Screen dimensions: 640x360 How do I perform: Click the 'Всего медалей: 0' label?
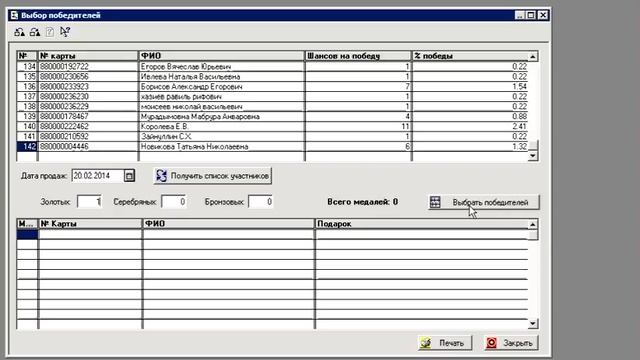[362, 202]
